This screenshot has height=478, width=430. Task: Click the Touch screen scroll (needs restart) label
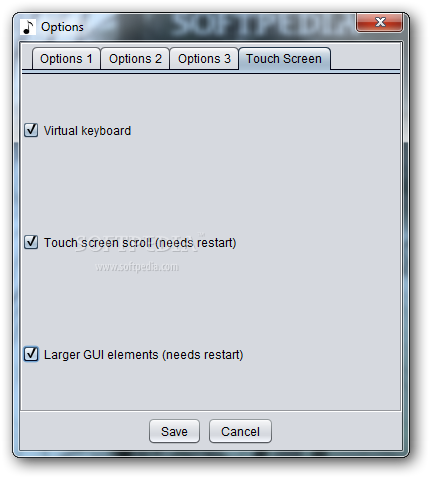tap(140, 243)
